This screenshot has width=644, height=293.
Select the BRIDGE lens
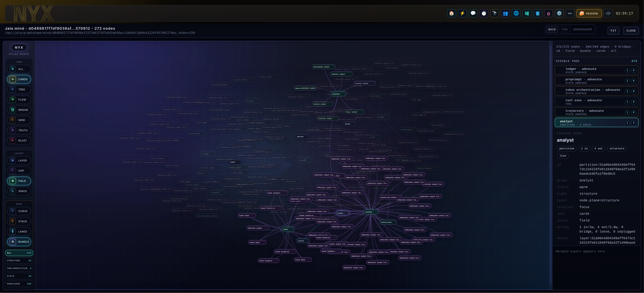tap(19, 110)
